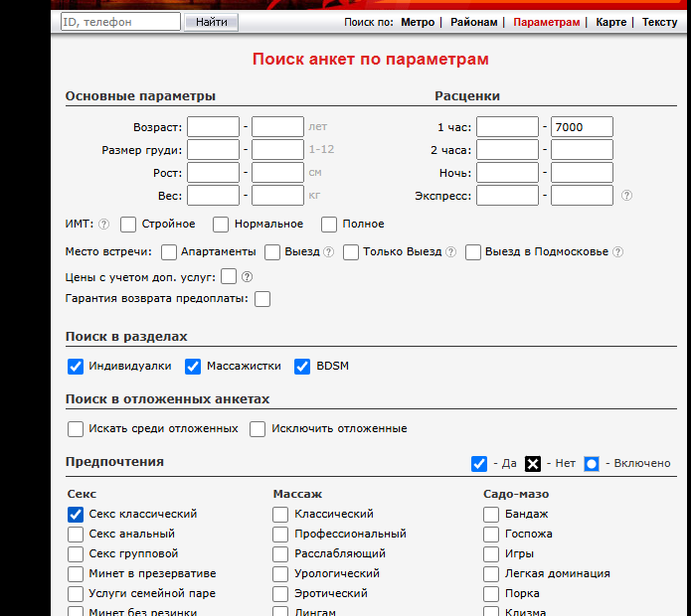Tick the Профессиональный massage checkbox
The image size is (691, 616).
point(280,535)
